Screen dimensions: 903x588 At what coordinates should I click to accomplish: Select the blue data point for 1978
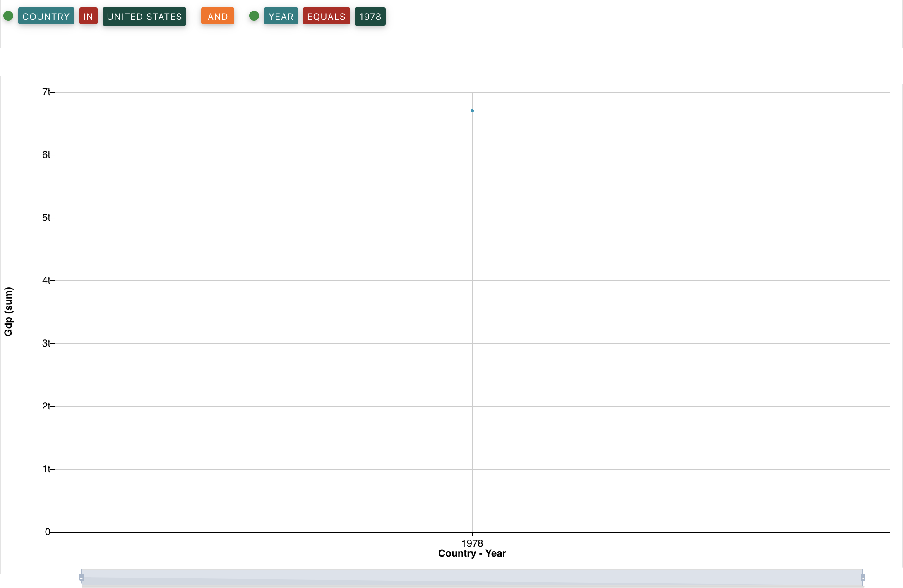coord(472,111)
